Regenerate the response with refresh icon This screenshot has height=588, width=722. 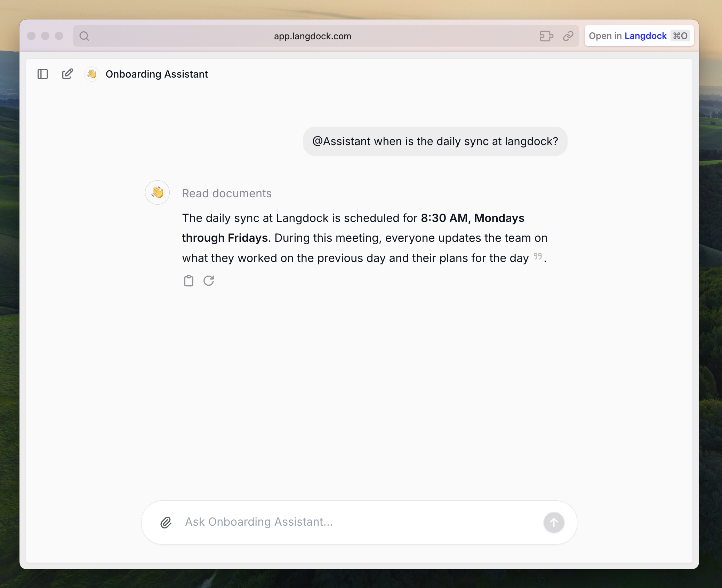click(209, 281)
